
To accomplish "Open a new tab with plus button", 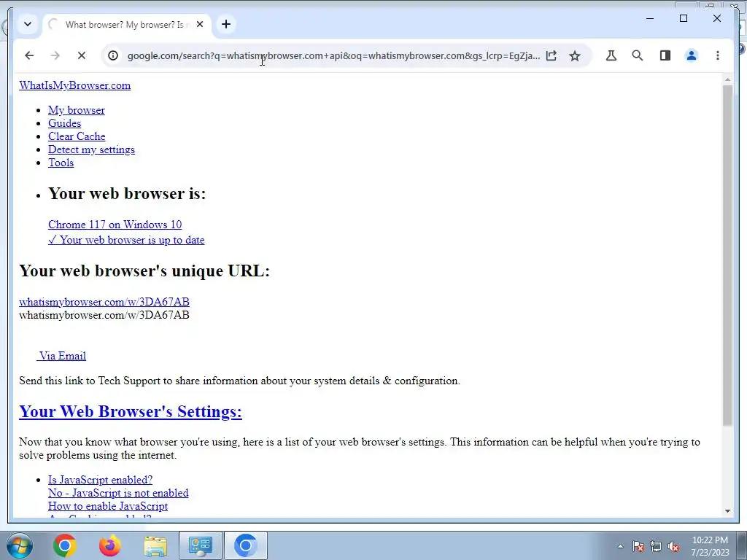I will [x=226, y=24].
